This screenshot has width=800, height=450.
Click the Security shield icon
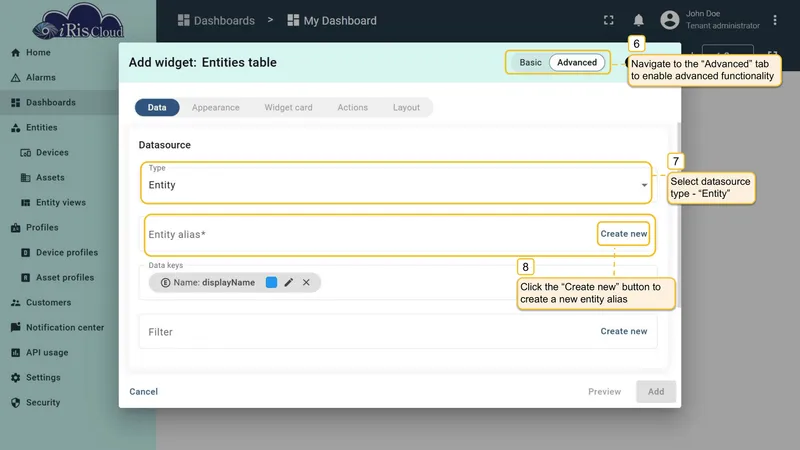[x=16, y=403]
